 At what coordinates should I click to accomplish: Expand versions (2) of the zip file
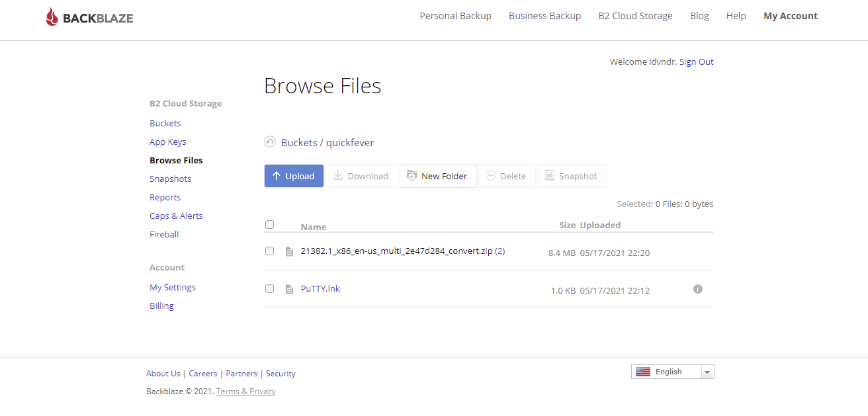500,251
